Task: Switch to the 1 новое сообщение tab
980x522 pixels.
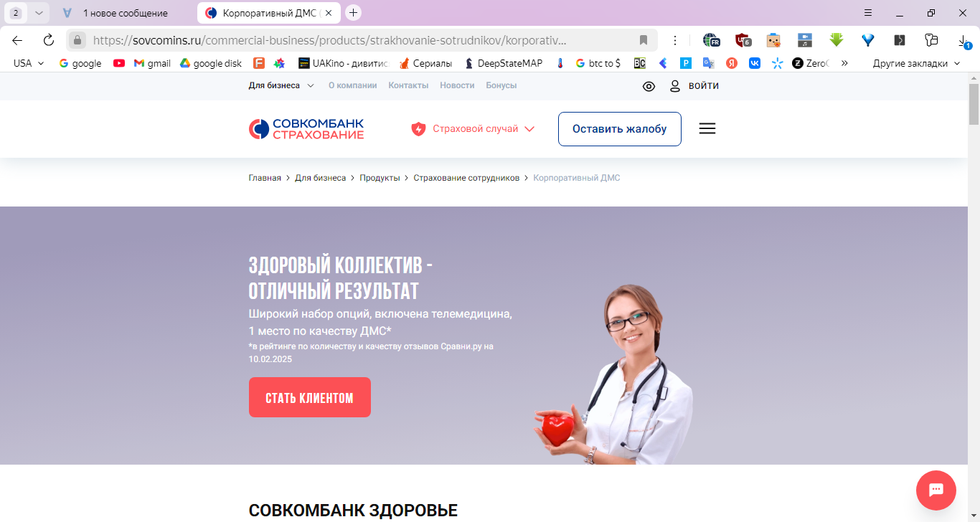Action: [126, 13]
